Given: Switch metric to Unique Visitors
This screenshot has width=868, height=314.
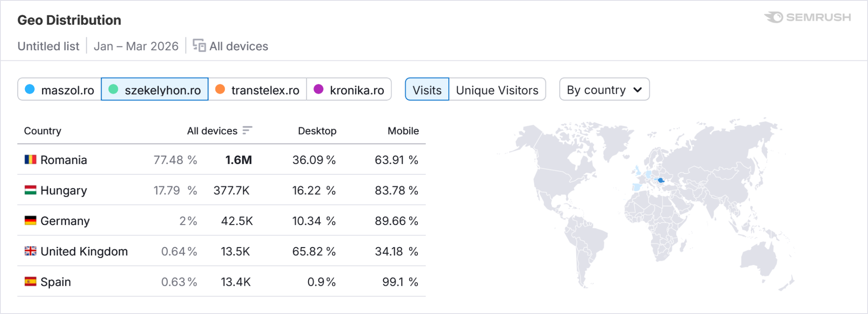Looking at the screenshot, I should click(x=497, y=90).
